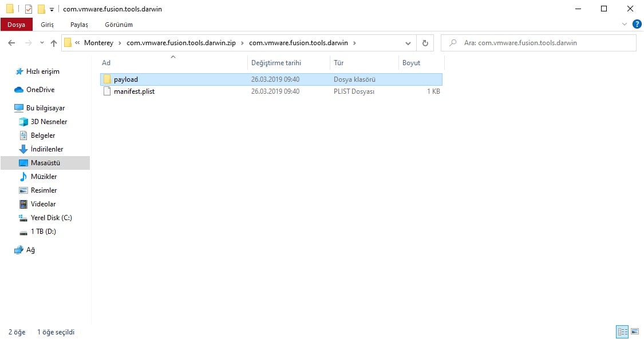Image resolution: width=644 pixels, height=339 pixels.
Task: Switch to details view layout icon
Action: (622, 331)
